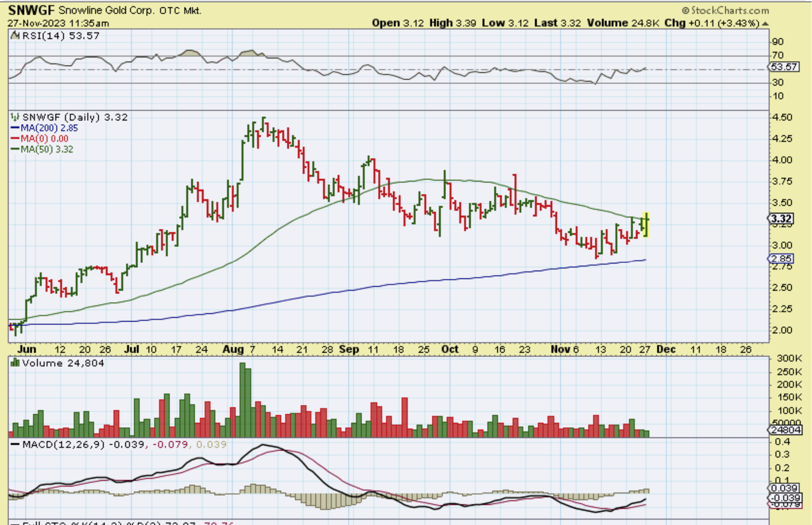
Task: Open the StockCharts.com watermark link
Action: [x=725, y=10]
